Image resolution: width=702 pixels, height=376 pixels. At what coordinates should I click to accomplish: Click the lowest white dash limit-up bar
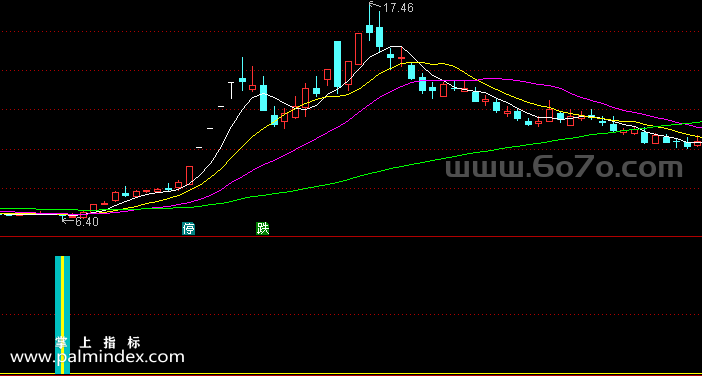pos(199,147)
